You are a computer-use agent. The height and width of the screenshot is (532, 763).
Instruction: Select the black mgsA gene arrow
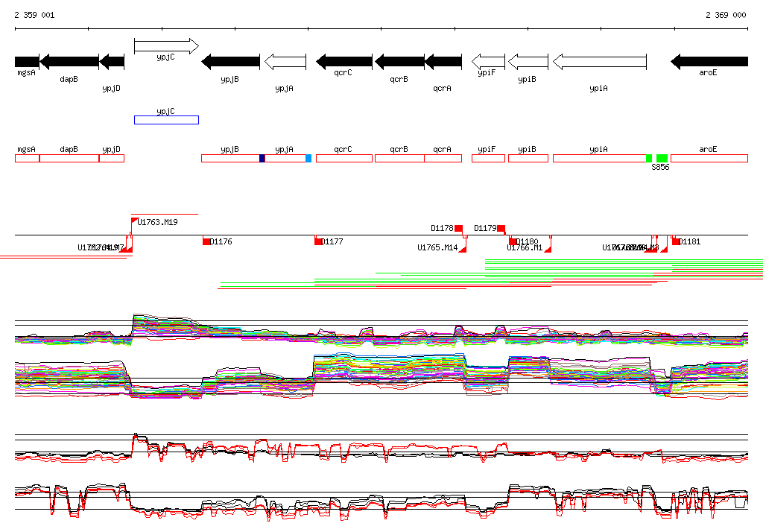coord(28,62)
